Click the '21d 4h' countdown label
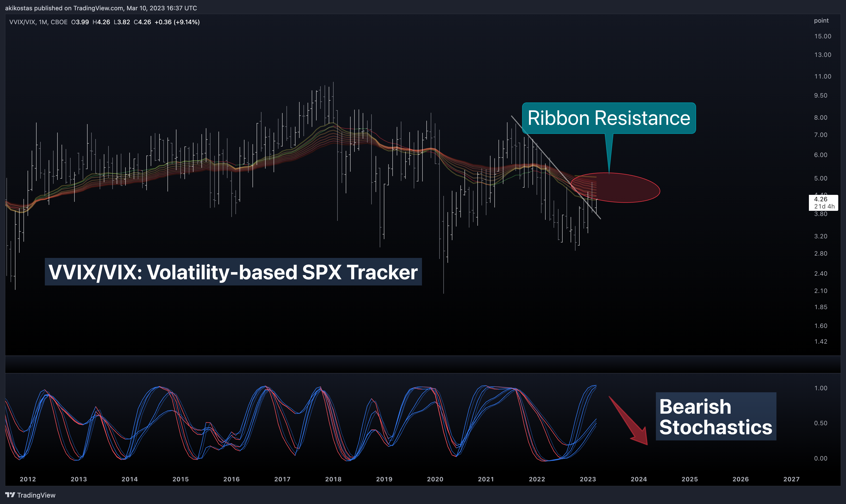 point(824,206)
